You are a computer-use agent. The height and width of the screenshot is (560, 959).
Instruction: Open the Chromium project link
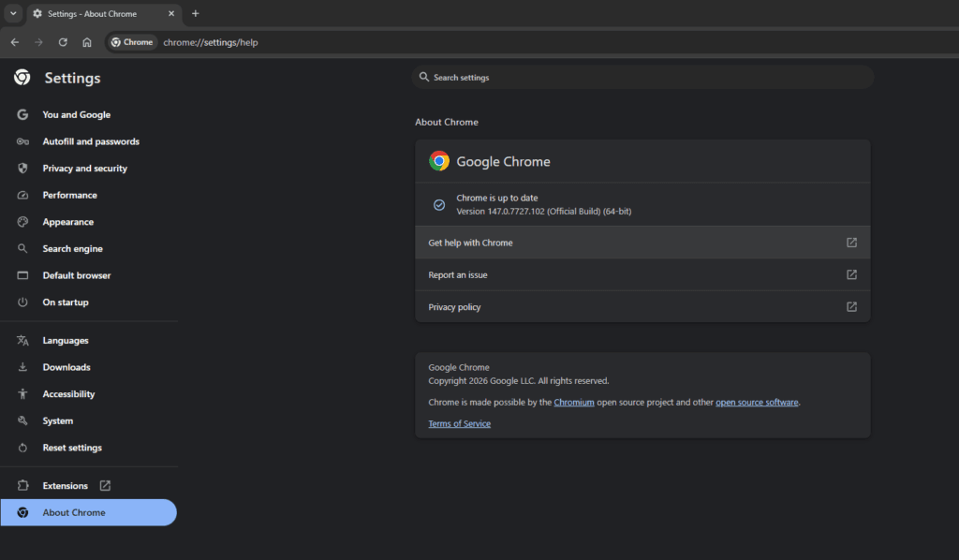573,403
